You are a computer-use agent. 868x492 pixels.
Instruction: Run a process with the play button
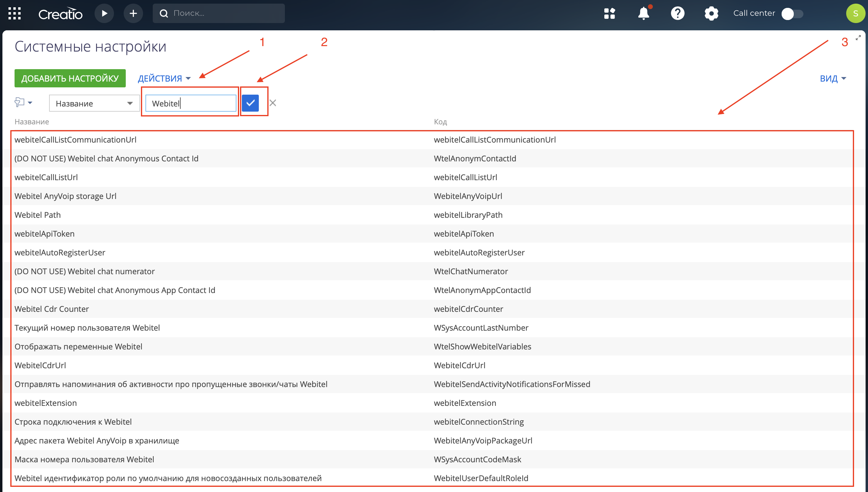pyautogui.click(x=104, y=14)
